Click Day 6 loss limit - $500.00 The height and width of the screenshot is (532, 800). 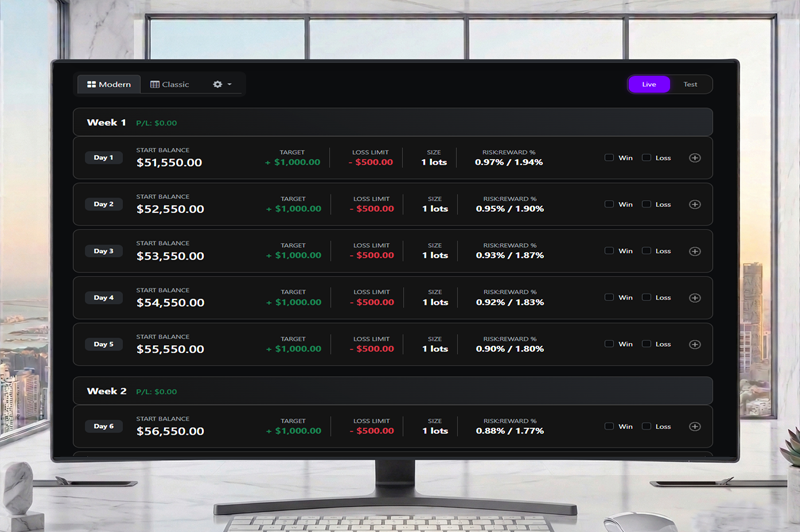pos(372,431)
